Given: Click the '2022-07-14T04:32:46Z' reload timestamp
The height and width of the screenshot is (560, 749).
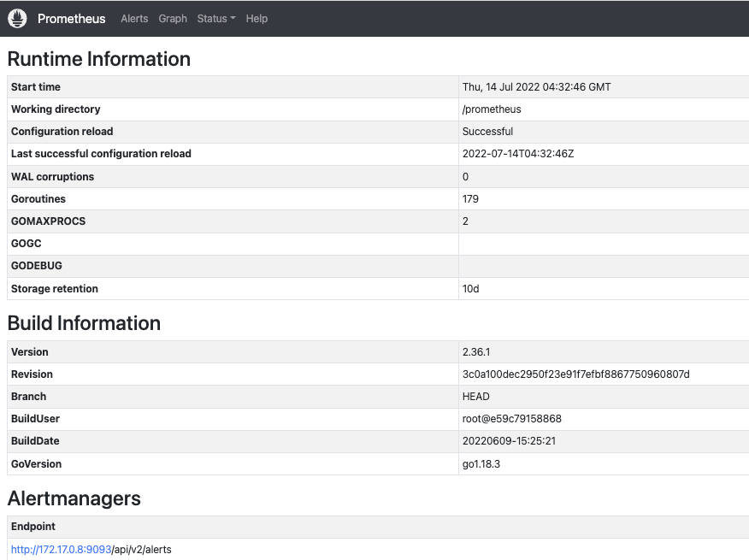Looking at the screenshot, I should [518, 154].
